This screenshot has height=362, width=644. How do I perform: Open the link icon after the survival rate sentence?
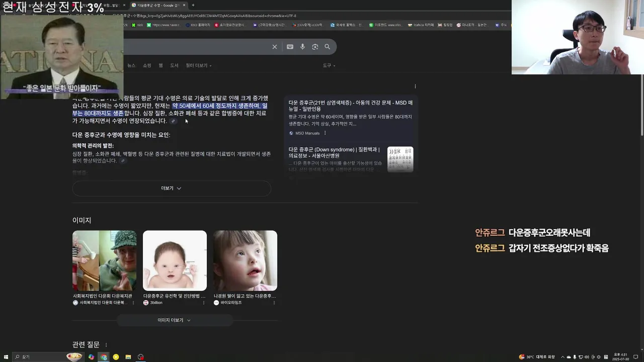point(122,161)
